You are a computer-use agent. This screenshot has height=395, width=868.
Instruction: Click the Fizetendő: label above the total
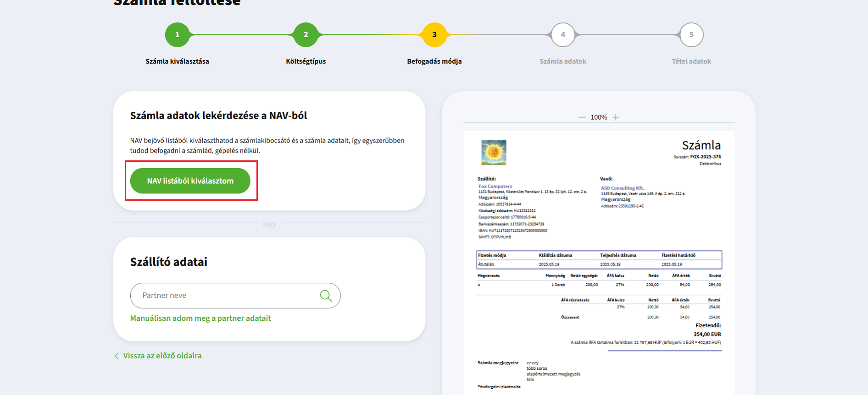click(708, 325)
